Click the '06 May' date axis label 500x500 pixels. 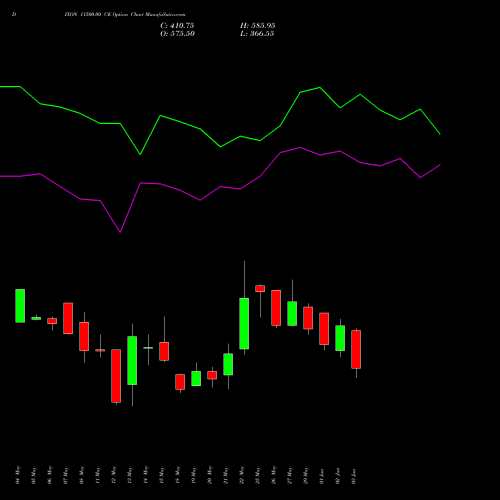point(50,475)
